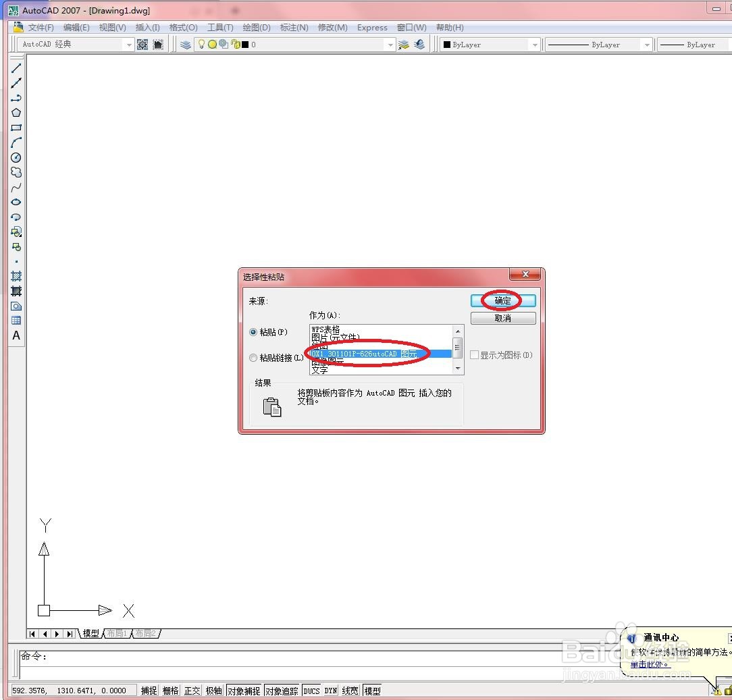
Task: Select the Point tool
Action: coord(16,261)
